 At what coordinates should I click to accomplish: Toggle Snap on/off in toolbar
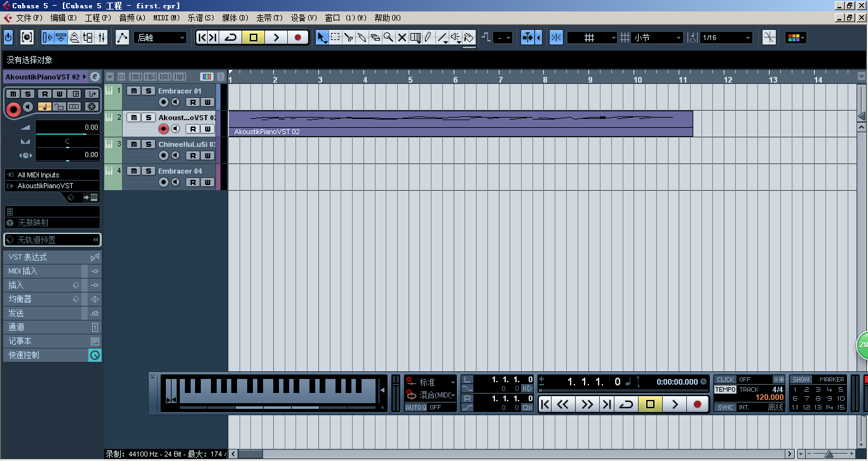[x=556, y=38]
